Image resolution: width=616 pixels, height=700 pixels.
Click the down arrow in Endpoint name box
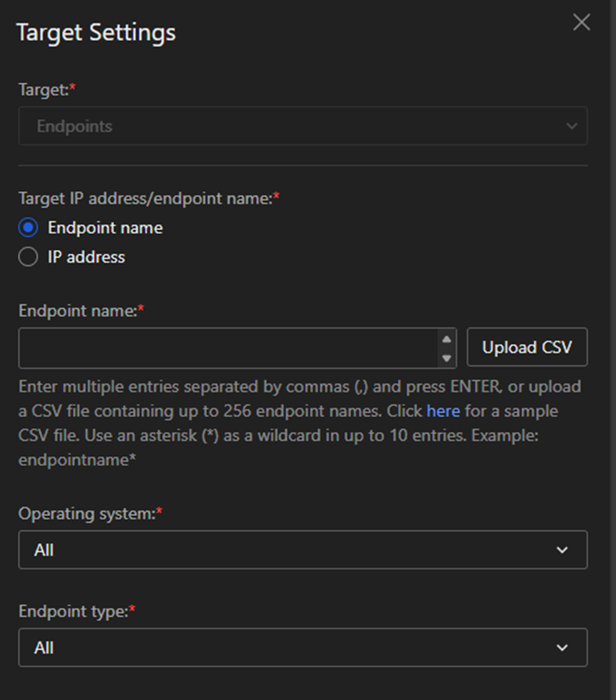click(447, 358)
